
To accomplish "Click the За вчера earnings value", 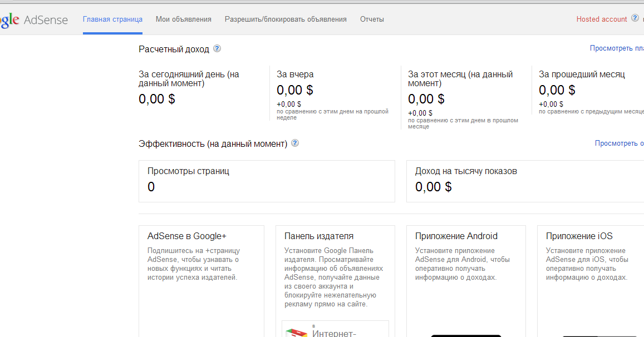I will (295, 90).
